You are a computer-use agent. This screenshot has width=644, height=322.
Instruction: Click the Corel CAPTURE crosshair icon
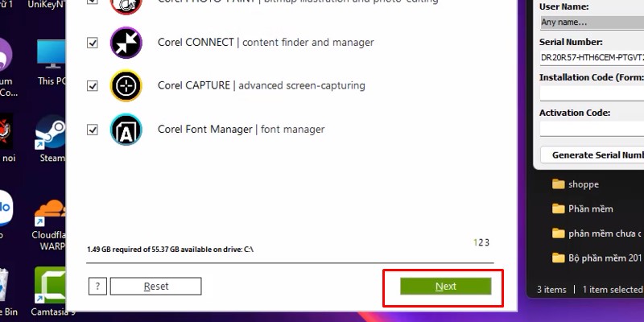(126, 85)
